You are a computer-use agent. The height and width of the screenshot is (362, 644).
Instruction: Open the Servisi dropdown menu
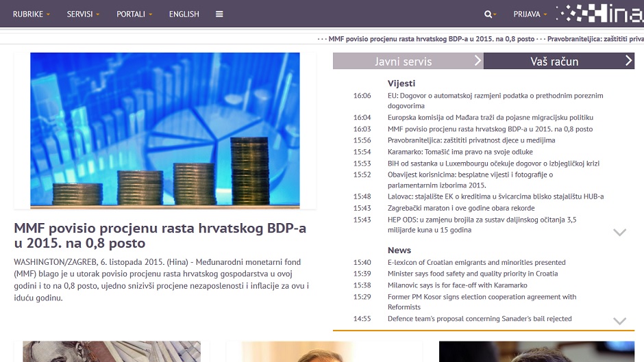coord(83,14)
